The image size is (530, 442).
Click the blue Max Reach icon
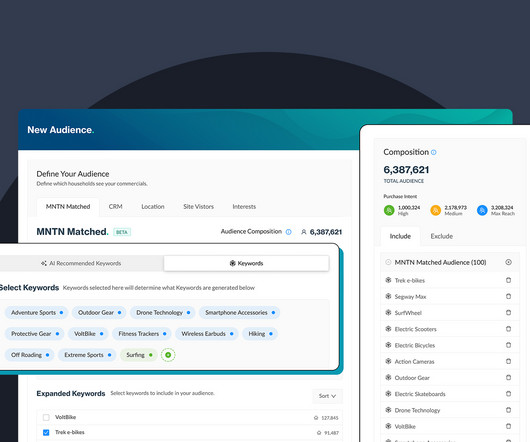(482, 210)
